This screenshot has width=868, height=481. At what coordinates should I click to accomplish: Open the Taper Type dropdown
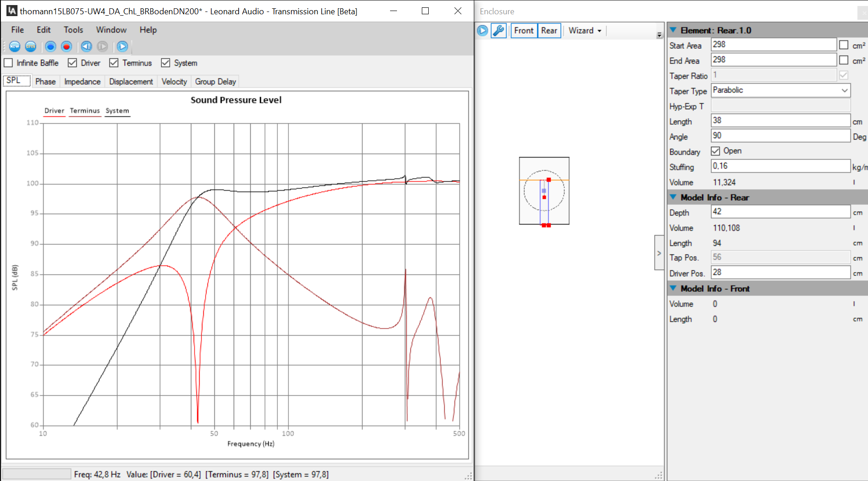tap(844, 91)
